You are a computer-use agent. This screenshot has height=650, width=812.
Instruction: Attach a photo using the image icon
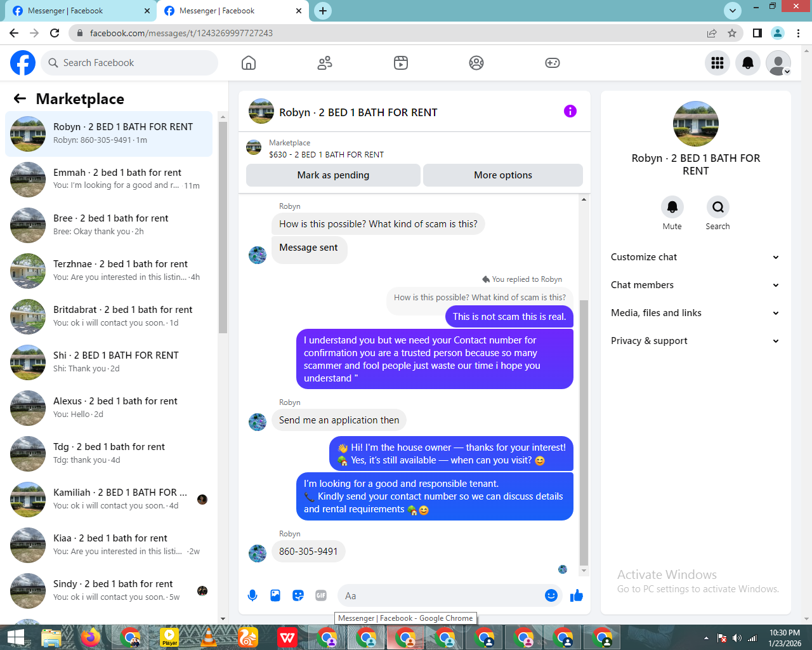275,595
